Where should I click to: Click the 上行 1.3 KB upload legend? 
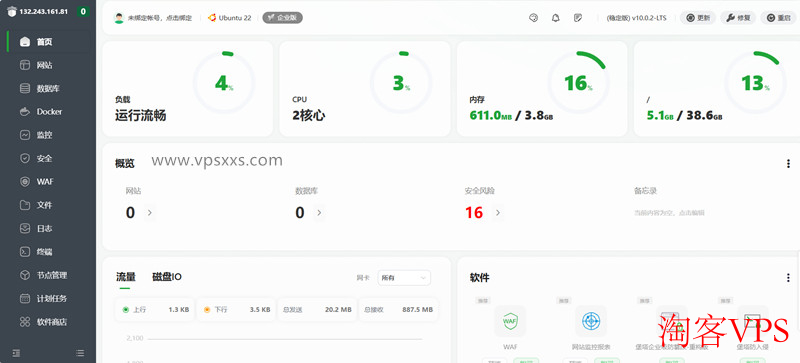click(155, 309)
